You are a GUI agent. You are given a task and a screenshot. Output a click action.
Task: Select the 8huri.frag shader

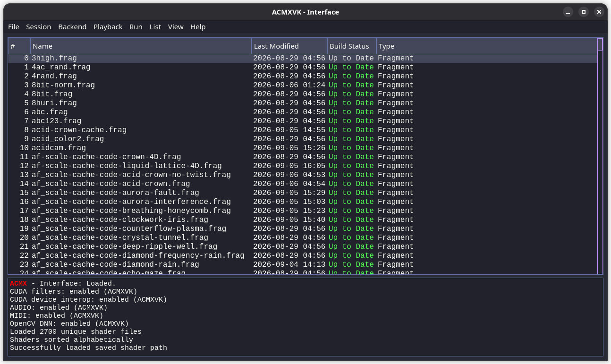pos(303,103)
